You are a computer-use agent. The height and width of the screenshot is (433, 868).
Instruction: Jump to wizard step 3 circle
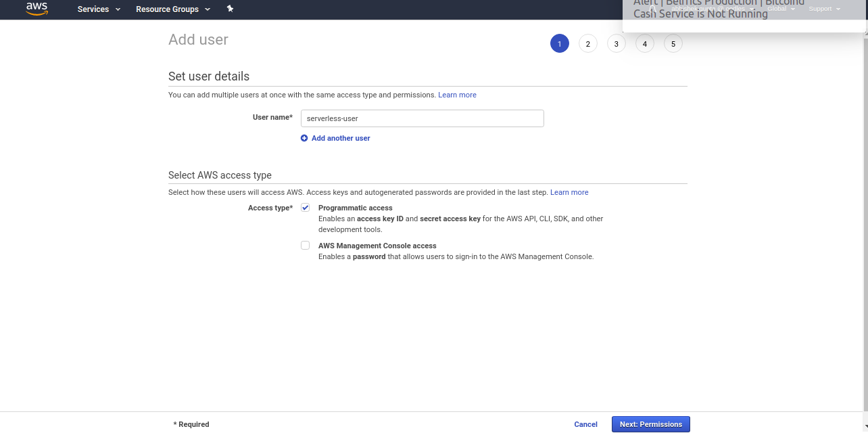coord(617,44)
